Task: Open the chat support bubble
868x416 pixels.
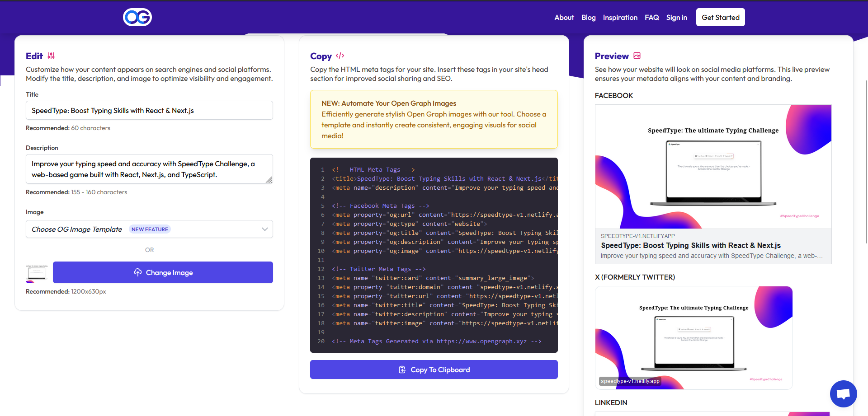Action: click(x=843, y=394)
